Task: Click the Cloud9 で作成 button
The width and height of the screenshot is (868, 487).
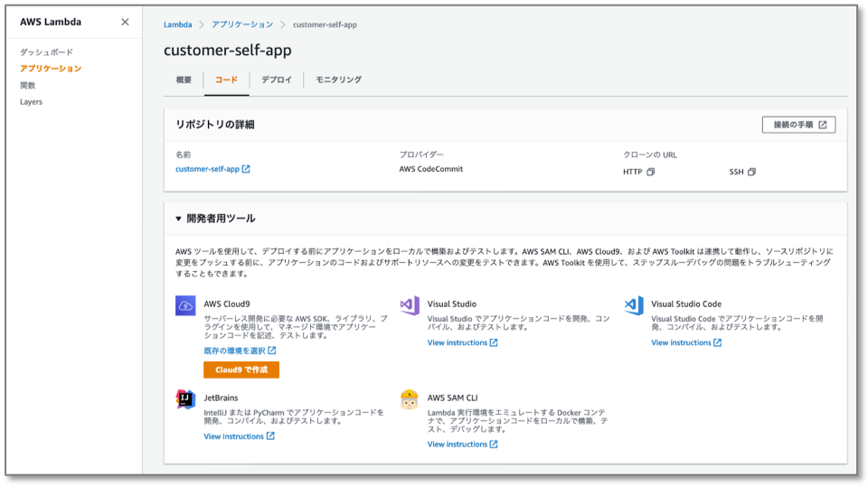Action: [241, 370]
